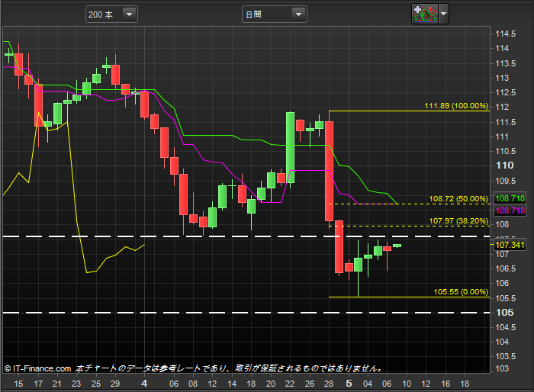Select the white dashed line at 105
This screenshot has height=392, width=534.
246,313
